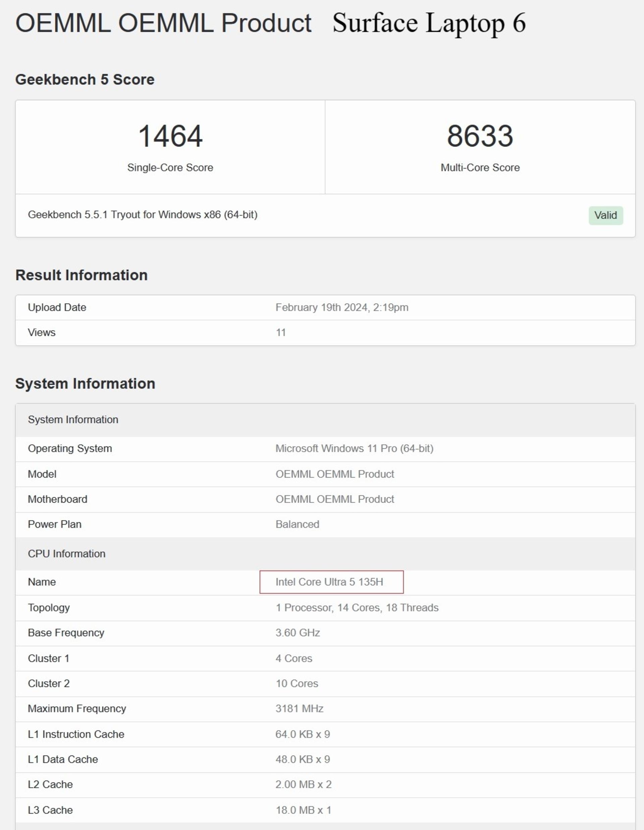
Task: Select the single-core score 1464
Action: [170, 136]
